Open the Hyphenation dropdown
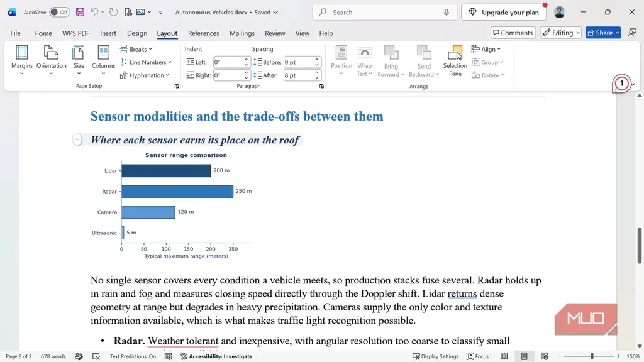The image size is (644, 362). click(145, 75)
